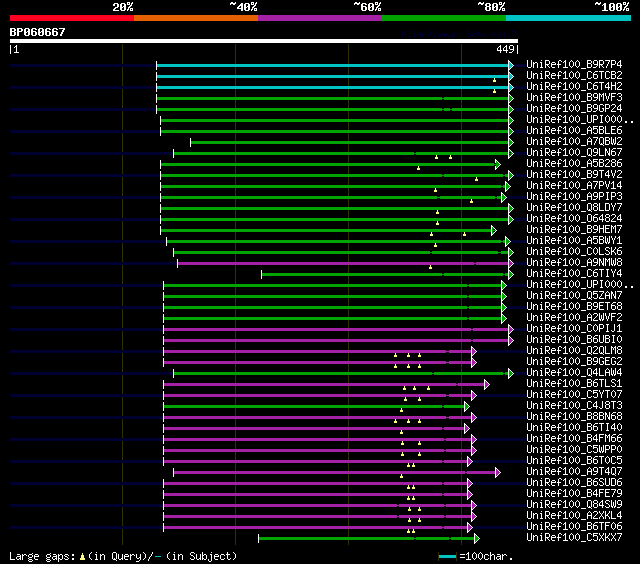Click the UniRef100_B9GEG2 label
The image size is (640, 564).
[x=574, y=362]
